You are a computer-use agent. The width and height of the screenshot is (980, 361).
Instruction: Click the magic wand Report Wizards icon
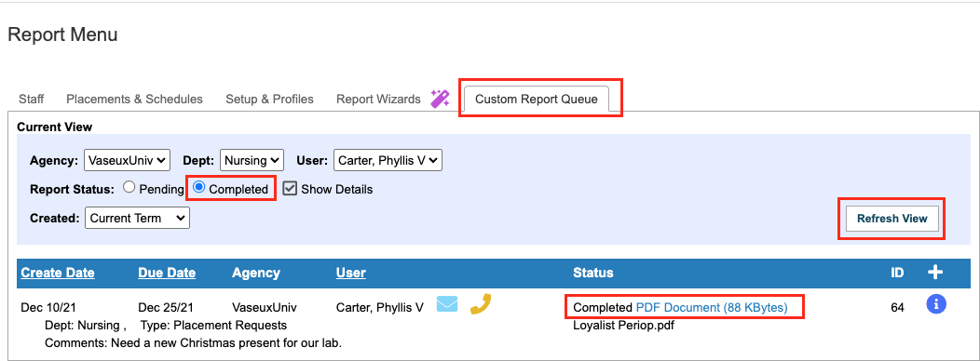coord(440,99)
